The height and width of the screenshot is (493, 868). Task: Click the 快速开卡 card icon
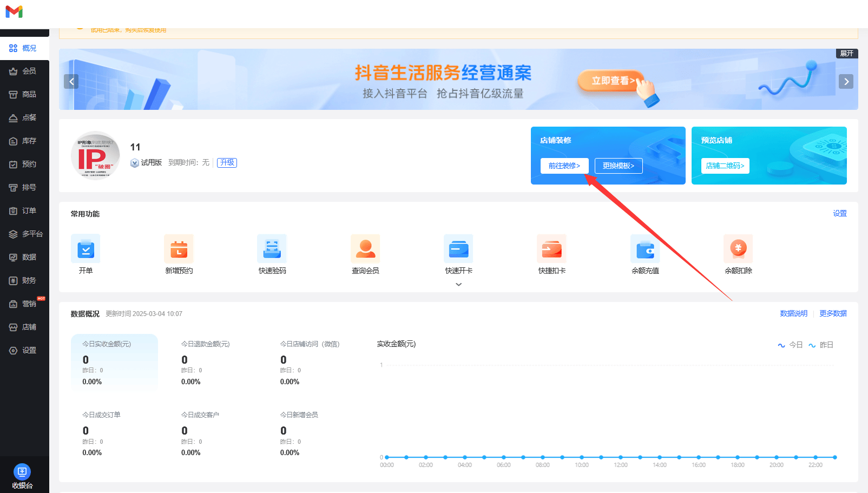(458, 249)
